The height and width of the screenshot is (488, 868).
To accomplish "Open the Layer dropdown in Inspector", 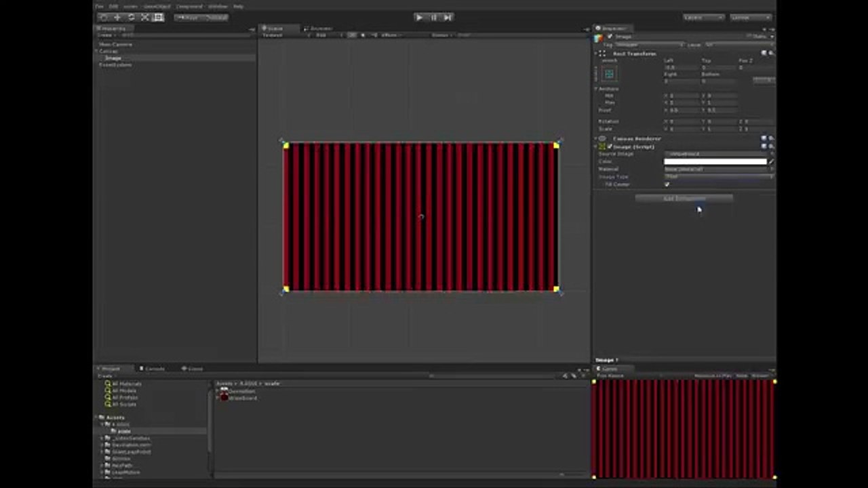I will tap(739, 45).
